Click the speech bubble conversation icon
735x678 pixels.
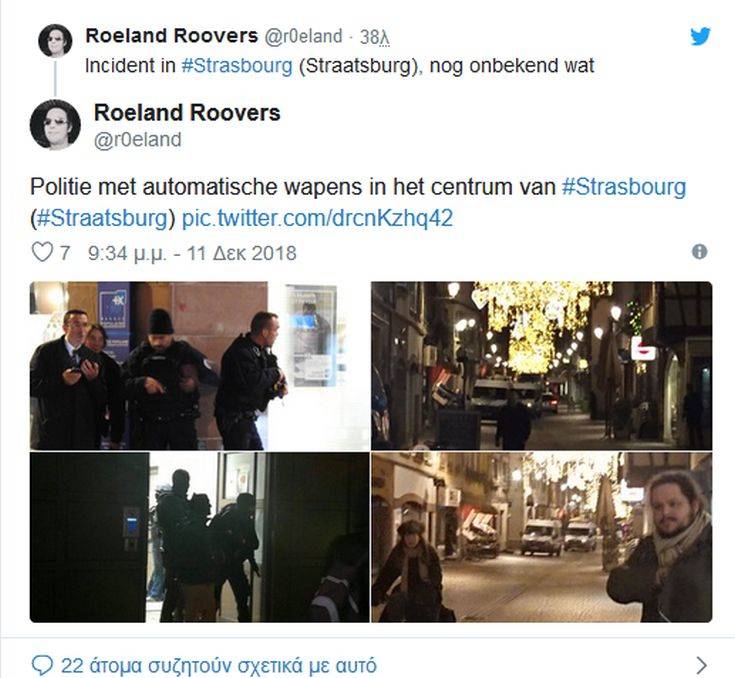(x=42, y=664)
